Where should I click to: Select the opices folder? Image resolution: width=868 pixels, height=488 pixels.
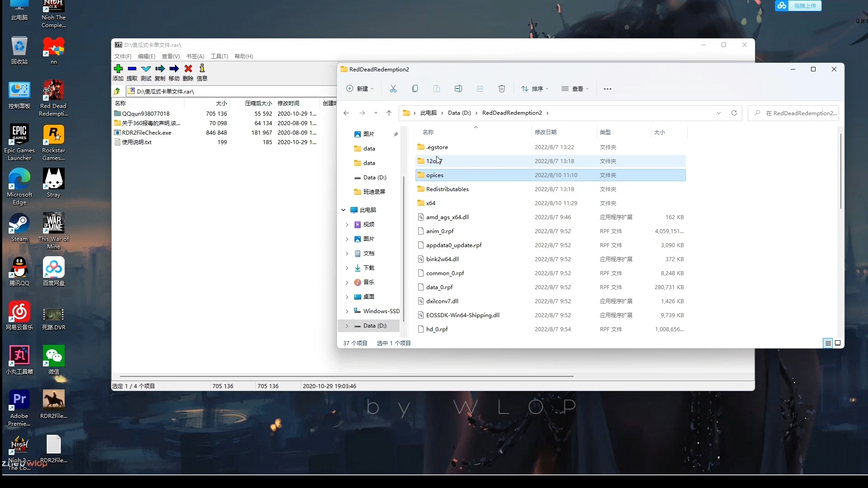(550, 175)
